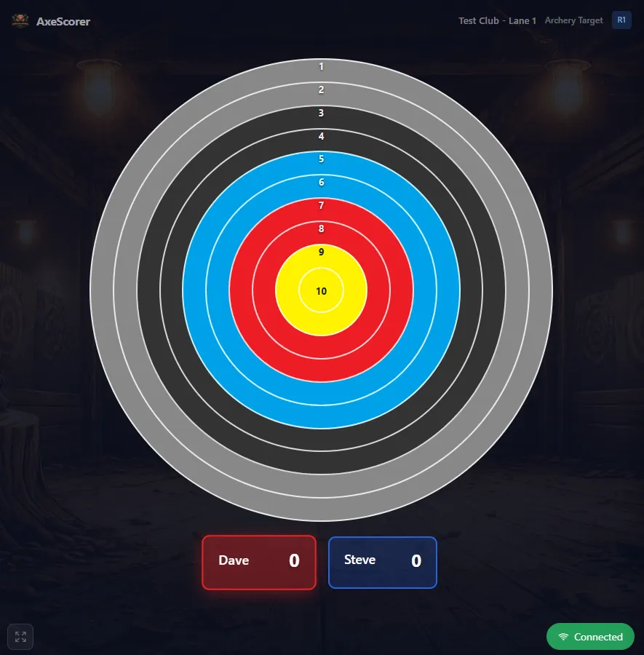
Task: Click the Wi-Fi icon inside the Connected indicator
Action: pos(562,636)
